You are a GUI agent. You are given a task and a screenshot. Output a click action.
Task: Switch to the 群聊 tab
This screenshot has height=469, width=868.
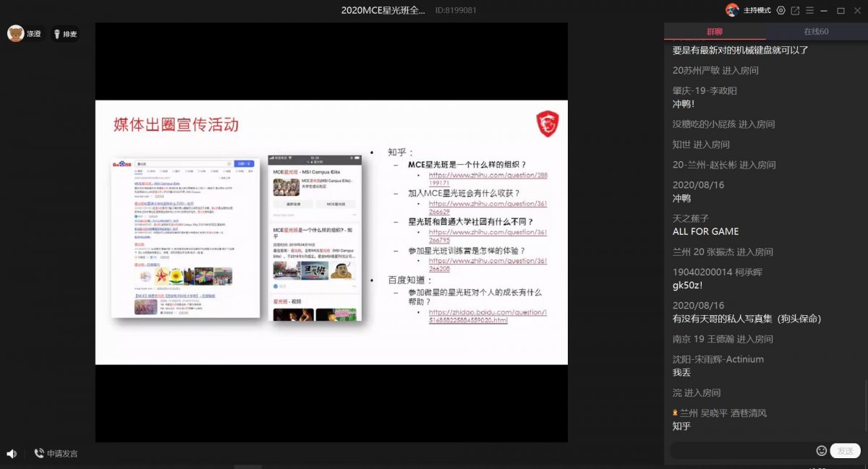[715, 31]
